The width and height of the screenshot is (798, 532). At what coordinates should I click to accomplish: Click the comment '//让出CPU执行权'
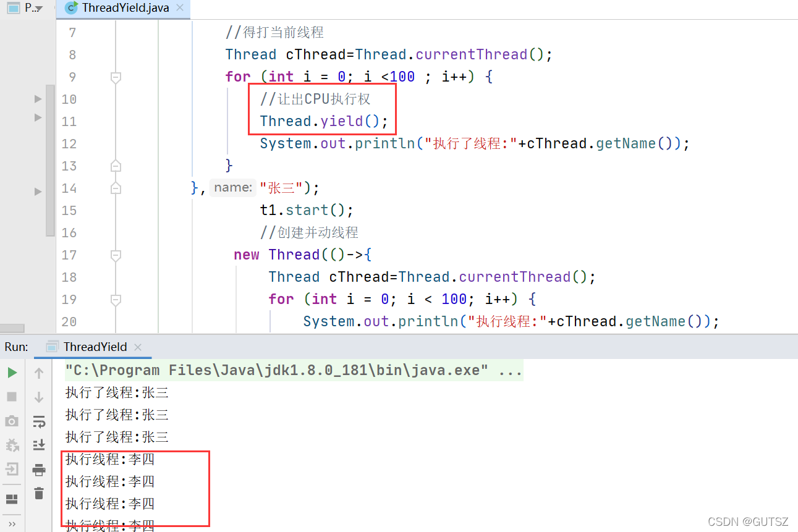pos(315,99)
